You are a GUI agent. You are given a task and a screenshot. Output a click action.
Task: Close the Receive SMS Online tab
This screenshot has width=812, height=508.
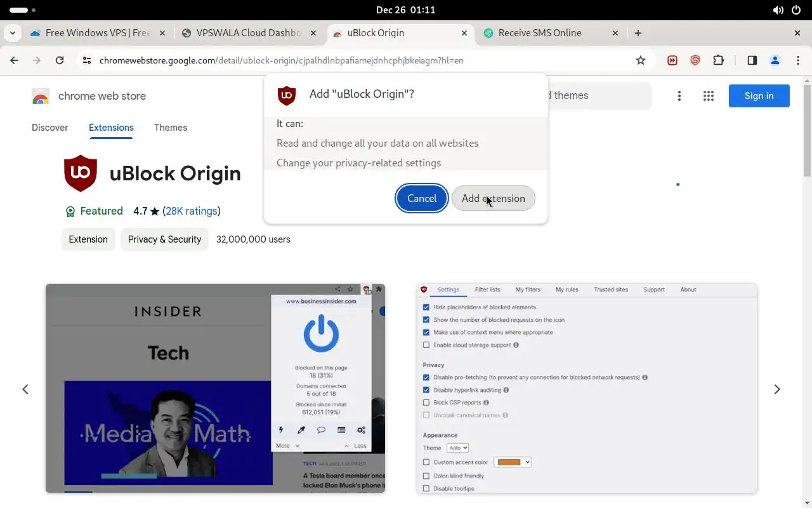[x=615, y=33]
